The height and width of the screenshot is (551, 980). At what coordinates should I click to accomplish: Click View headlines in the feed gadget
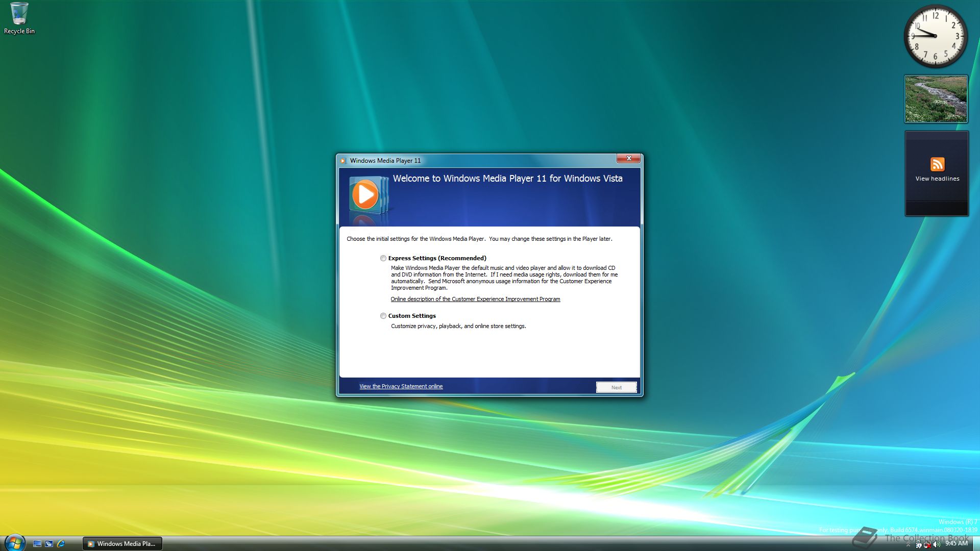pos(937,179)
